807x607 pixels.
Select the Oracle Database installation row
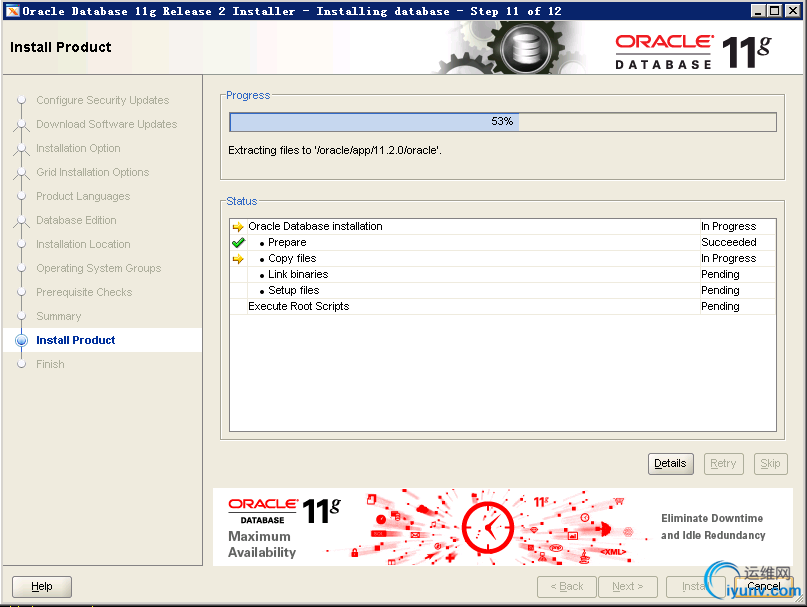point(502,227)
